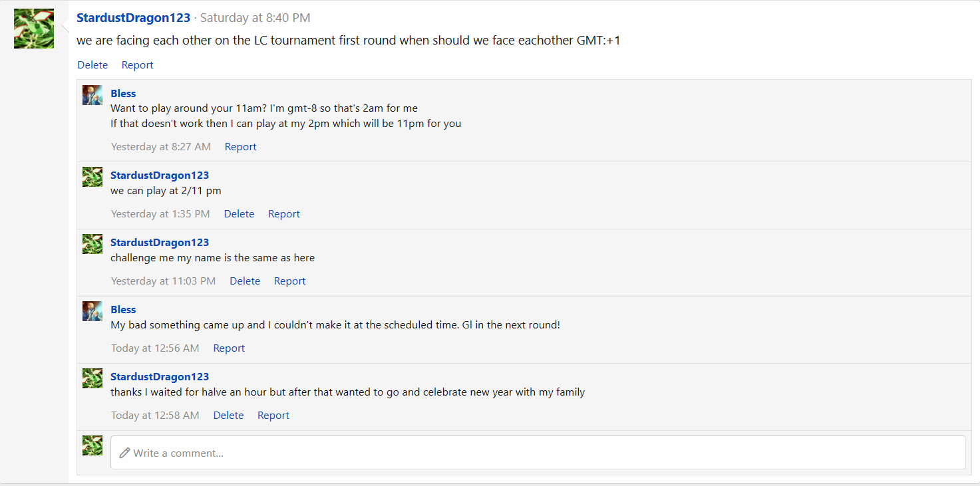
Task: Delete the comment posted at 11:03 PM
Action: pos(245,281)
